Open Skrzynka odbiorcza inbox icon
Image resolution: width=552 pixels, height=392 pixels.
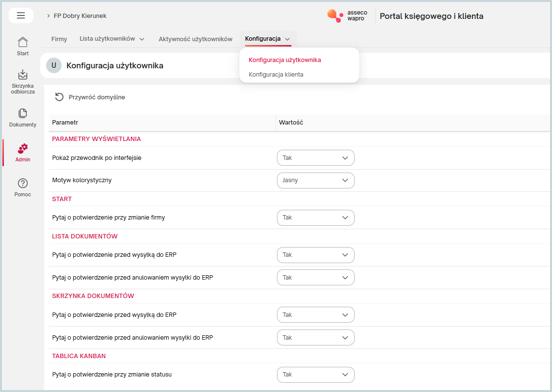pos(22,75)
